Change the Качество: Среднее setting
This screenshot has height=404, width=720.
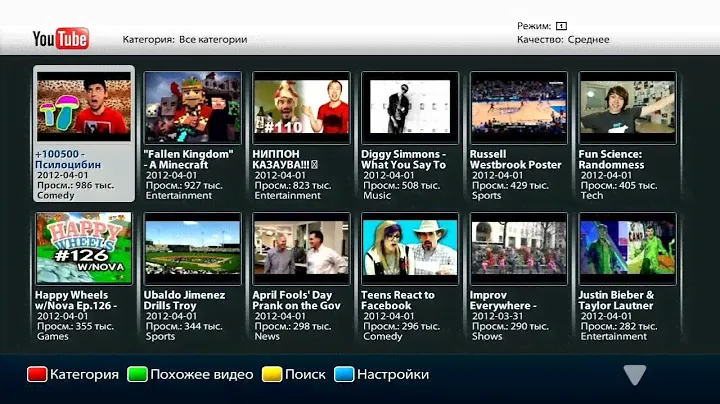[x=563, y=40]
